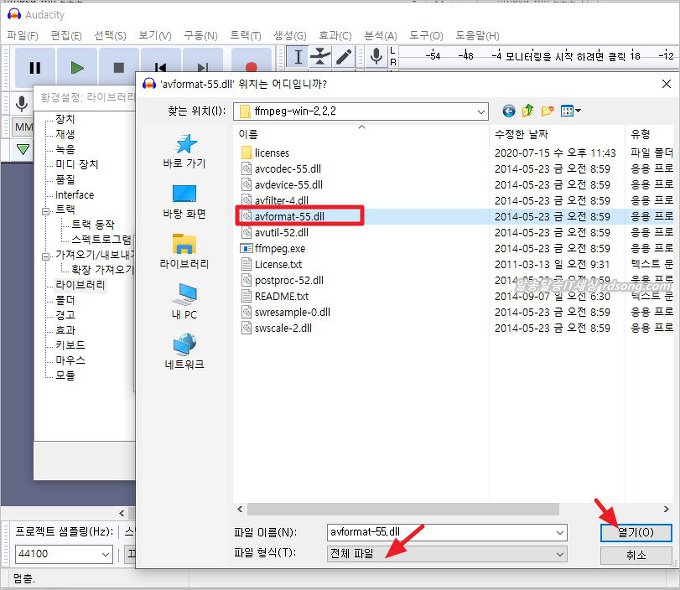Go up one folder level icon
Screen dimensions: 680x590
click(528, 110)
